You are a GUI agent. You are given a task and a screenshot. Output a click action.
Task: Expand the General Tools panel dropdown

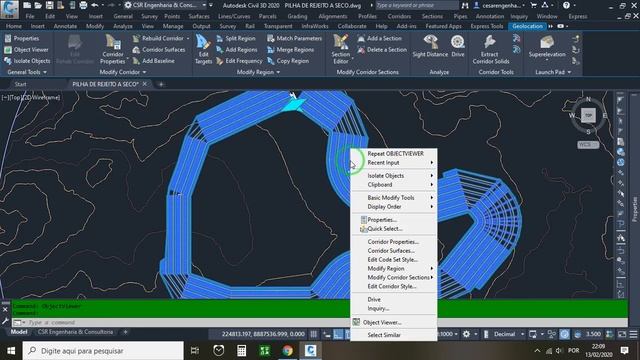click(x=27, y=72)
